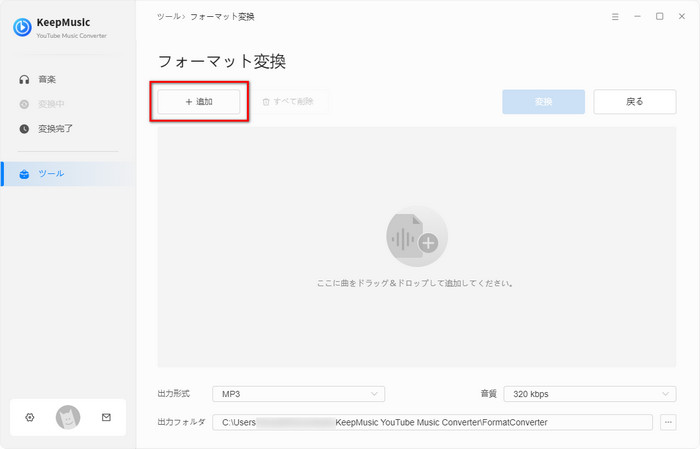700x449 pixels.
Task: Click the user avatar icon
Action: click(x=68, y=417)
